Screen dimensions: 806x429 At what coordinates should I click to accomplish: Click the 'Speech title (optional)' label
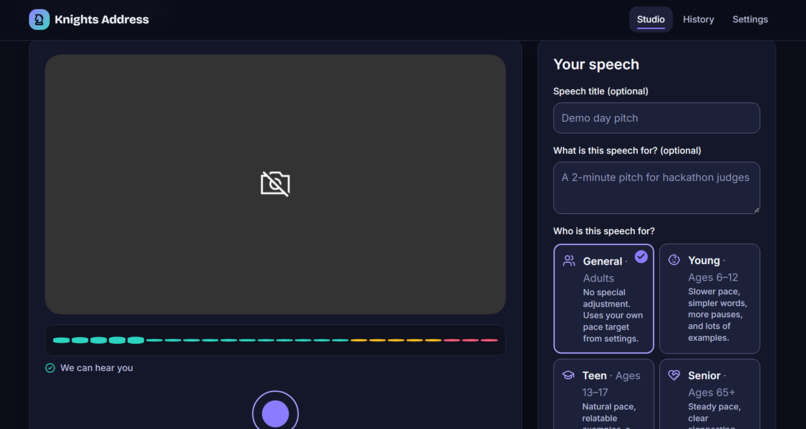click(x=601, y=91)
